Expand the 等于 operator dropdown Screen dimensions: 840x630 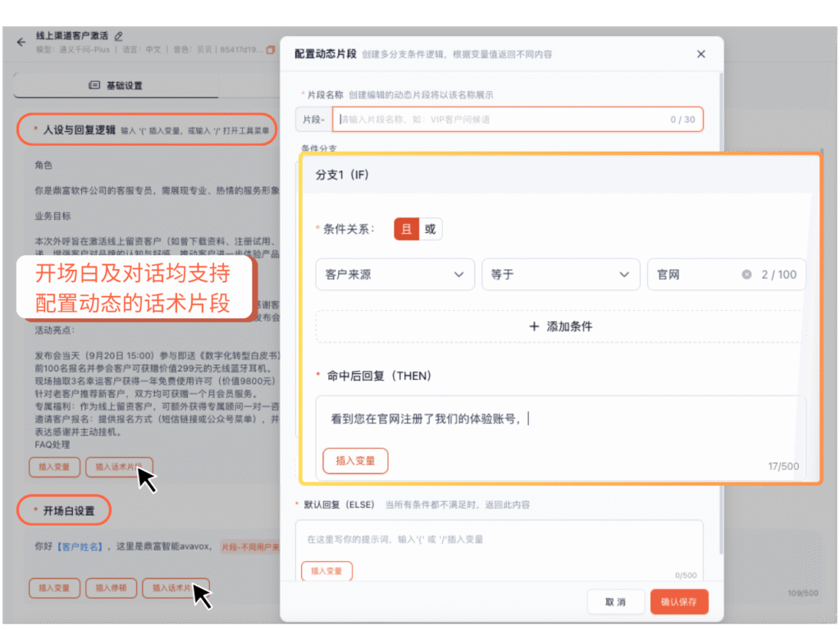pyautogui.click(x=560, y=275)
